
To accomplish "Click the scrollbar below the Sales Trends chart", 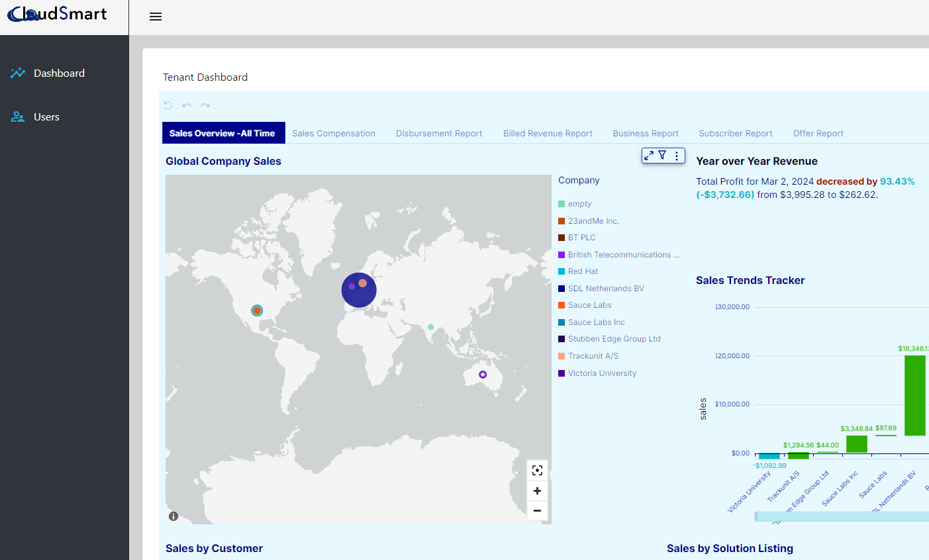I will coord(841,516).
